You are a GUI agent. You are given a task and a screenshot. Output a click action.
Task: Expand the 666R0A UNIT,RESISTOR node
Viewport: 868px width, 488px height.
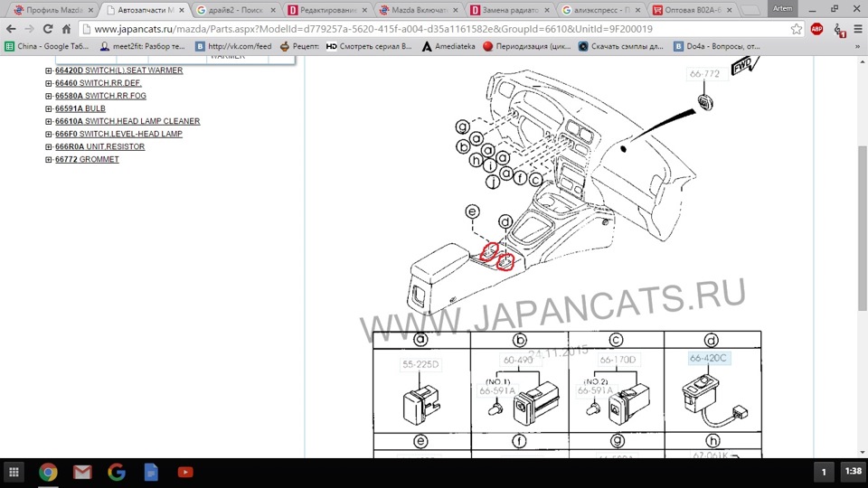[x=49, y=147]
